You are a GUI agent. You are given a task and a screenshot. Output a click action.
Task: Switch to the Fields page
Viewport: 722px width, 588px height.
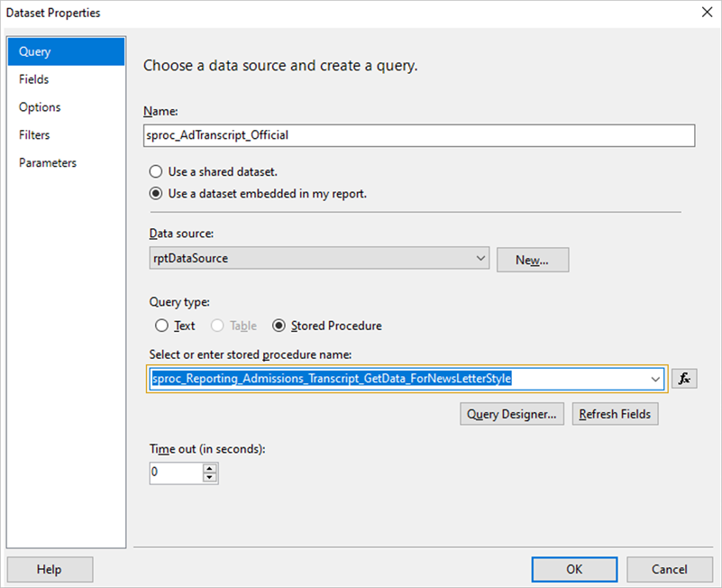tap(34, 79)
